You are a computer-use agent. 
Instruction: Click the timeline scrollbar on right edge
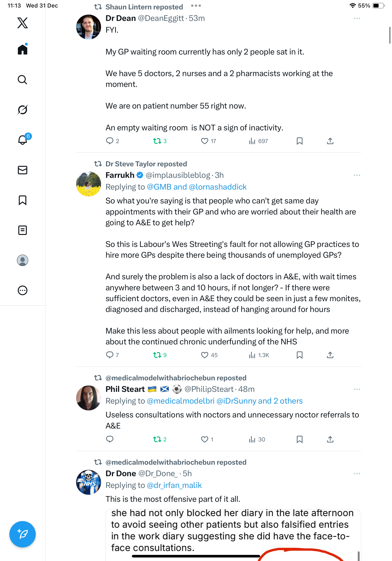pos(390,35)
